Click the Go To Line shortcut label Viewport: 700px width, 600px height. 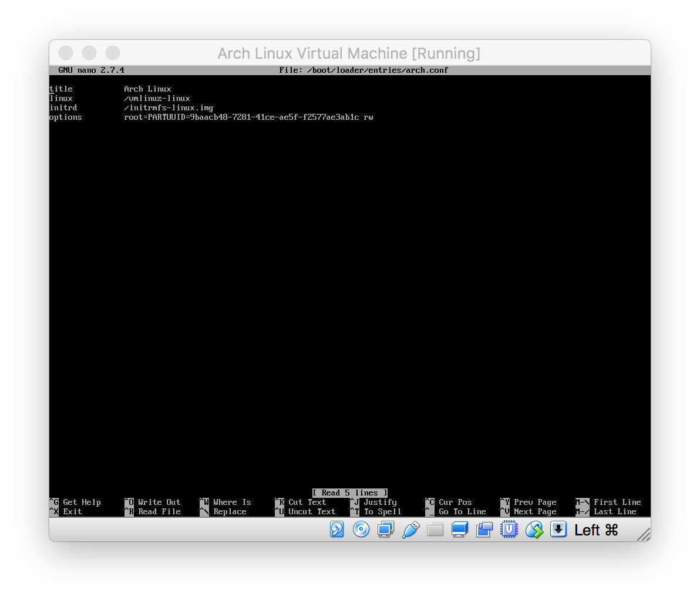pos(462,511)
